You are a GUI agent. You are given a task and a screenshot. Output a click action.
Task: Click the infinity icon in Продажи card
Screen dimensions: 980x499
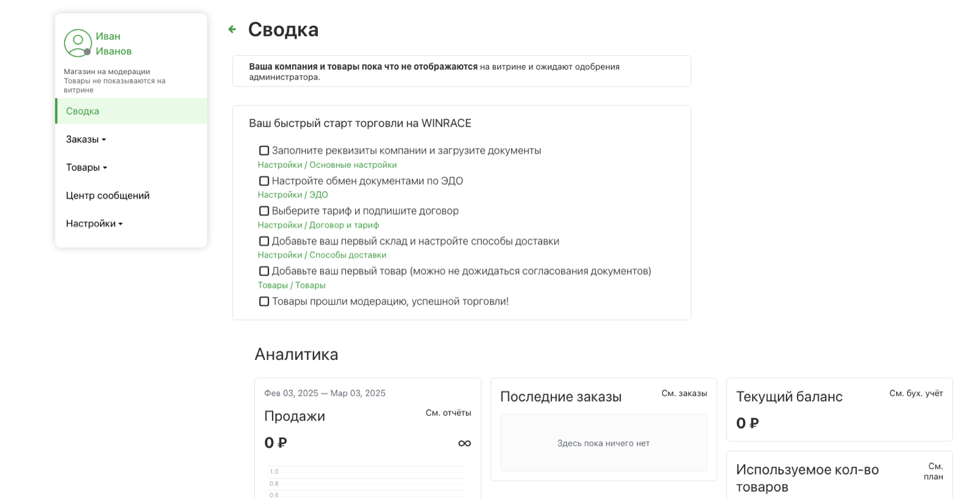[464, 443]
